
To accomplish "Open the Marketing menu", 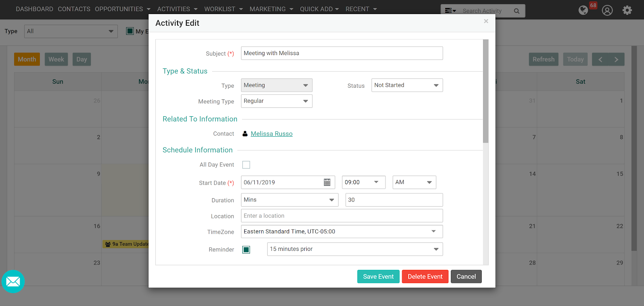I will pyautogui.click(x=271, y=9).
